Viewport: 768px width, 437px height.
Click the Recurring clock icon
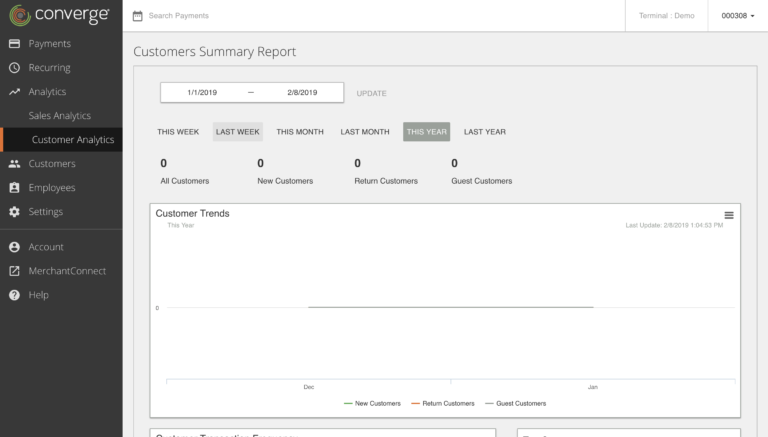tap(15, 68)
